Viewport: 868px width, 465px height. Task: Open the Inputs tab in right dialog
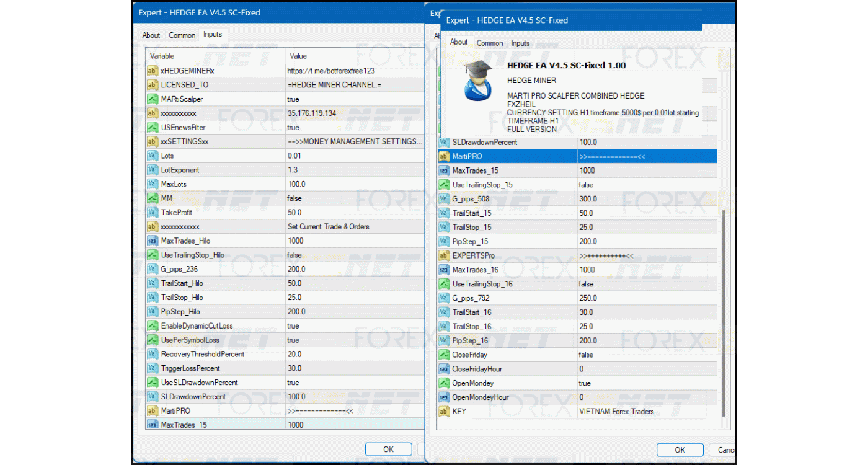click(x=520, y=43)
